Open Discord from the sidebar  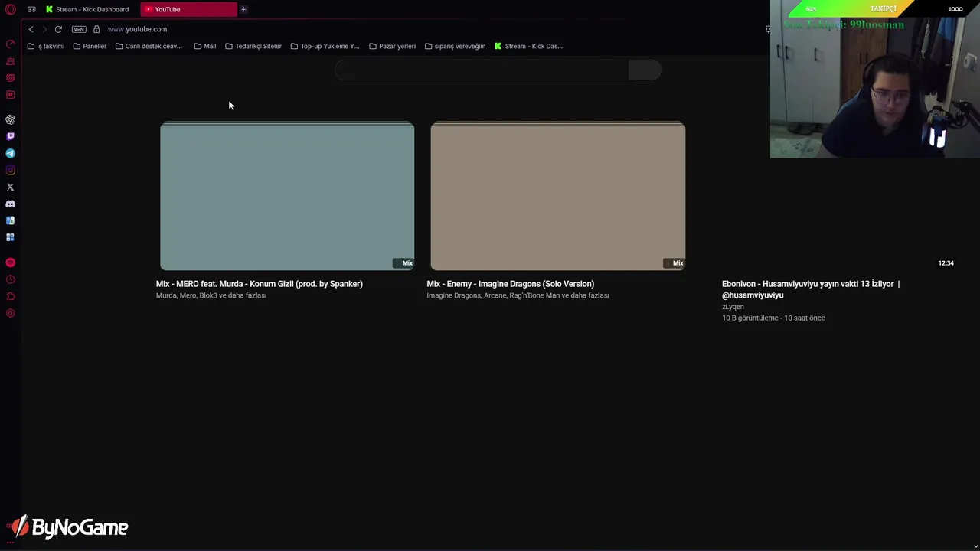tap(10, 204)
